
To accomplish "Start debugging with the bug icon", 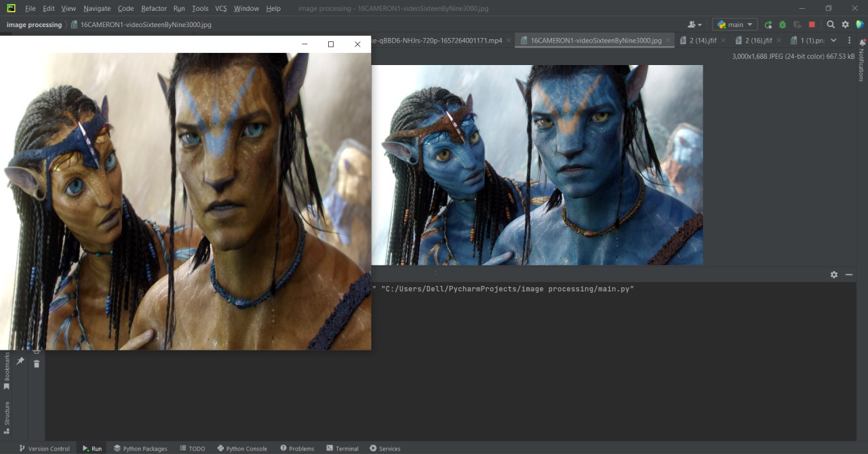I will pos(782,24).
